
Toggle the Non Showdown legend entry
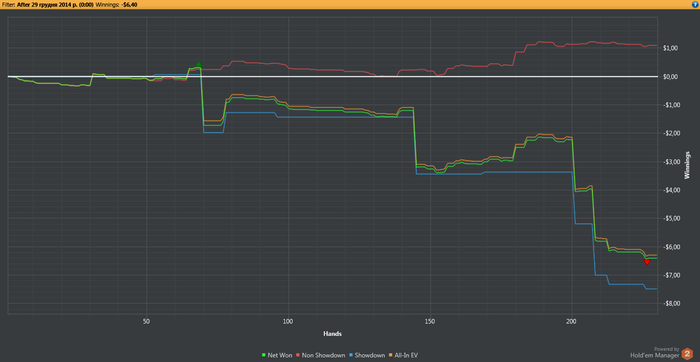[x=322, y=355]
